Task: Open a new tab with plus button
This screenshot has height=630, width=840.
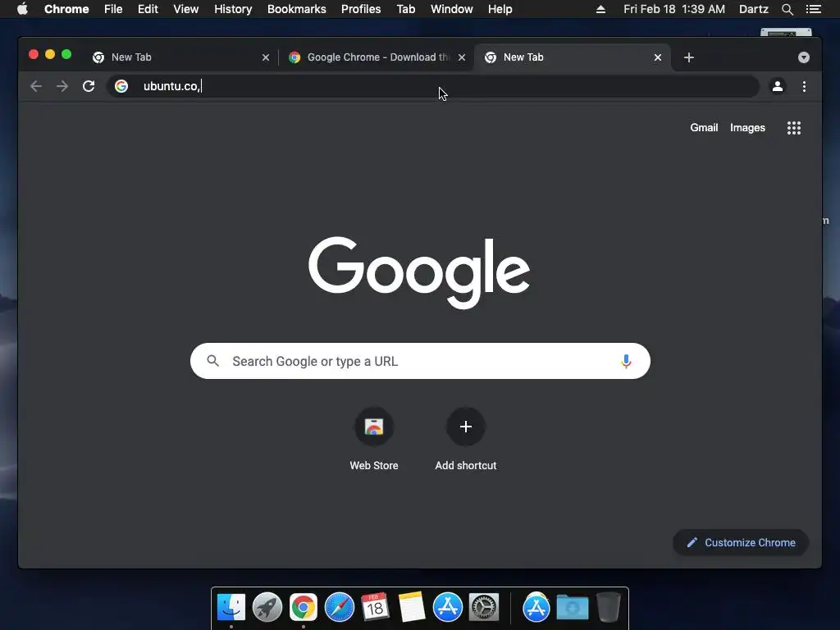Action: (689, 57)
